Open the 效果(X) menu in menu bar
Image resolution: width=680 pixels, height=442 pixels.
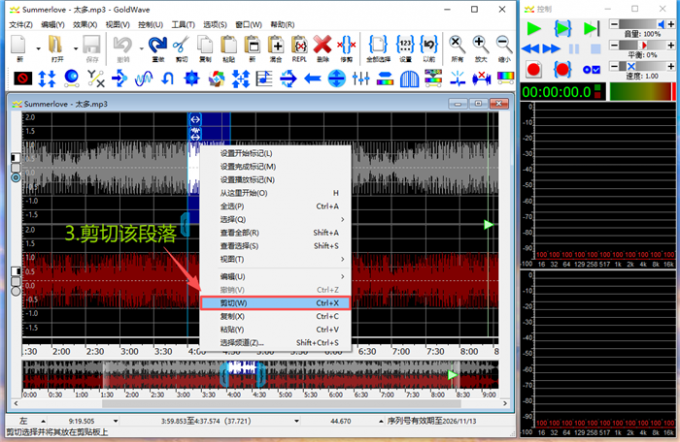pos(86,24)
